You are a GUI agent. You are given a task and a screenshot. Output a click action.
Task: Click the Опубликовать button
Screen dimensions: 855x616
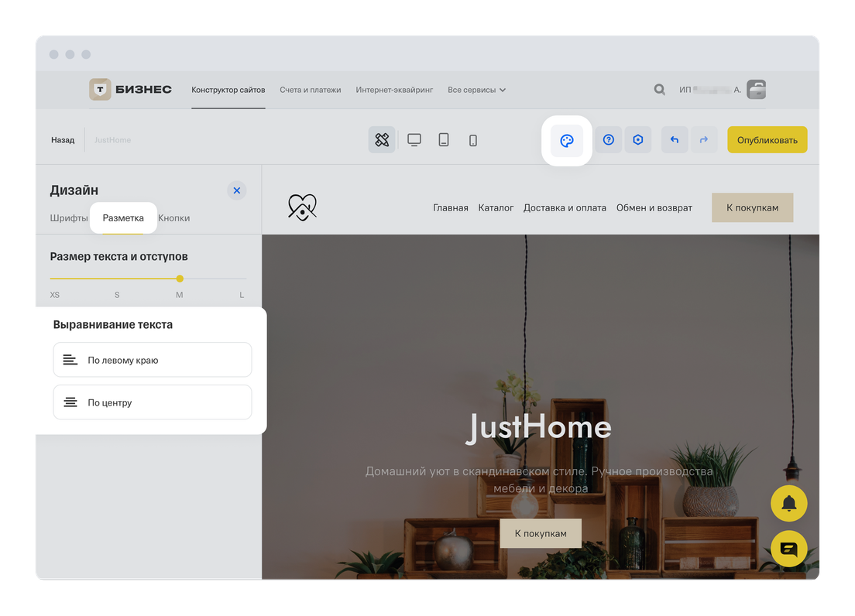pyautogui.click(x=767, y=140)
